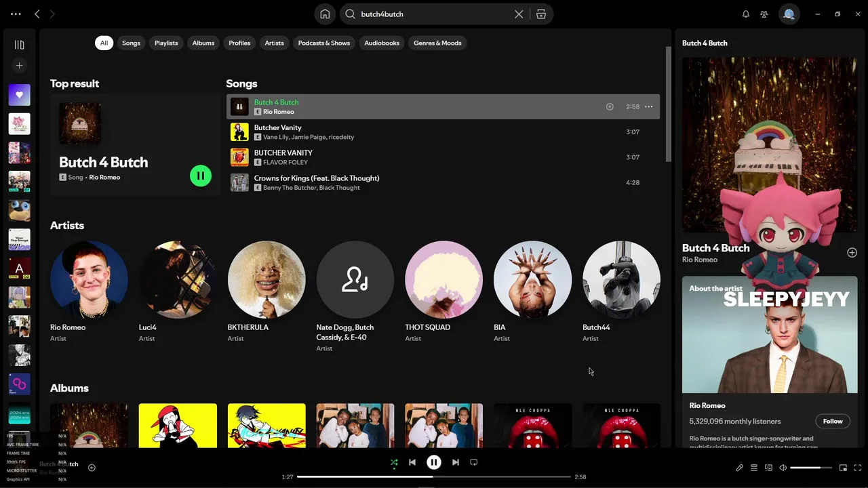
Task: Play Butcher Vanity by Vane Lily
Action: [443, 132]
